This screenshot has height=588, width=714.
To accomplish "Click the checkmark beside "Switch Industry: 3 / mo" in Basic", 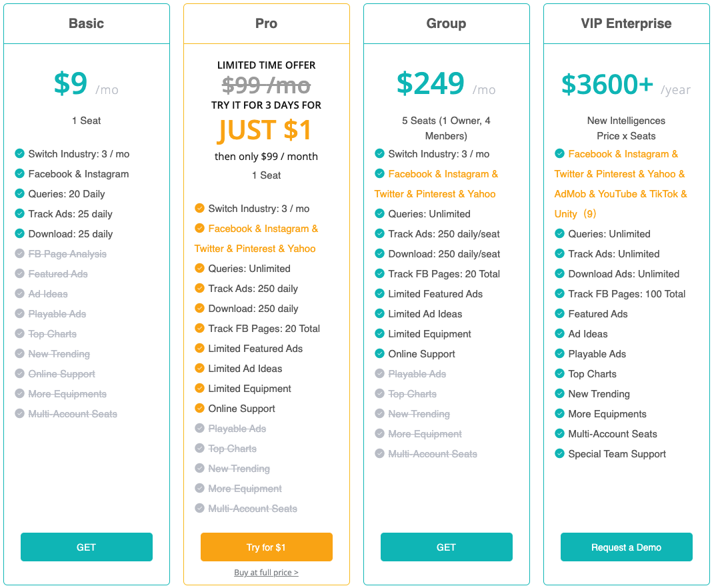I will 19,154.
